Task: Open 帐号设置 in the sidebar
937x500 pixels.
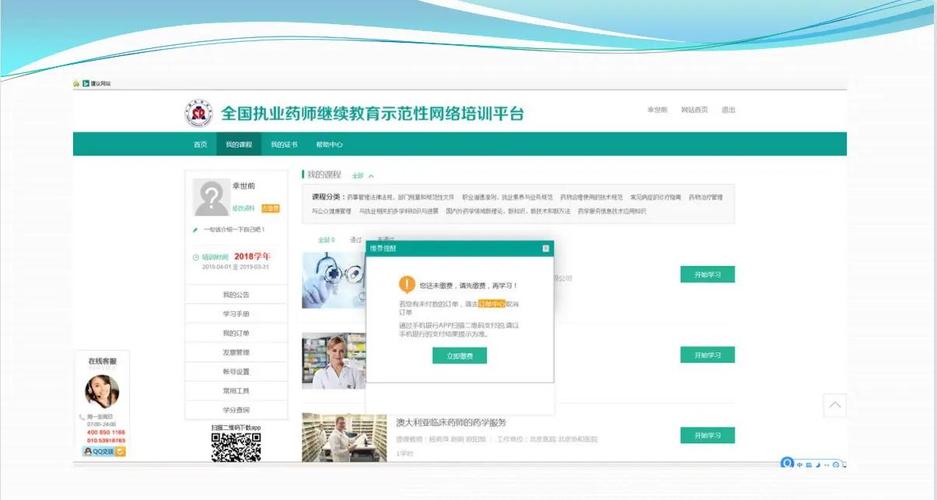Action: [x=236, y=372]
